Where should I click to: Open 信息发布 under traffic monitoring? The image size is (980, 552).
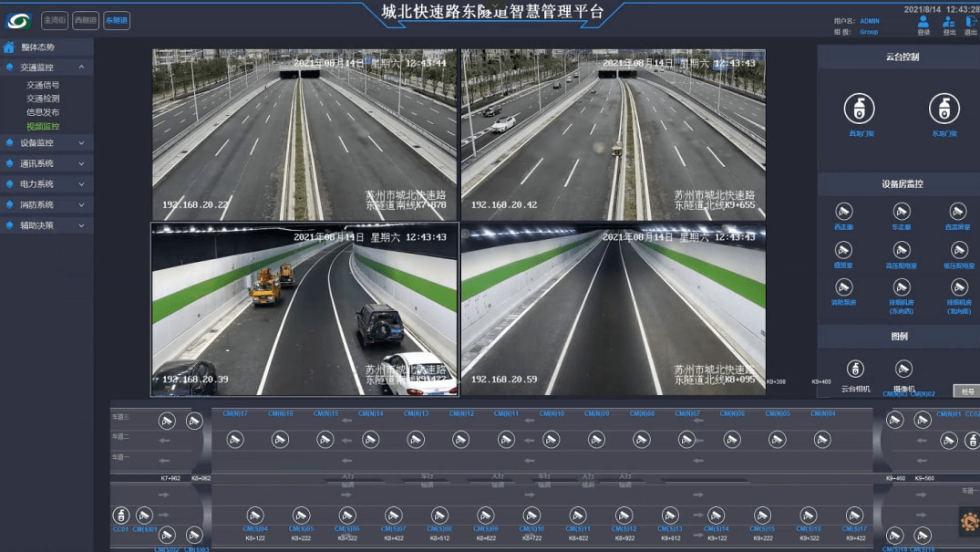pos(43,112)
